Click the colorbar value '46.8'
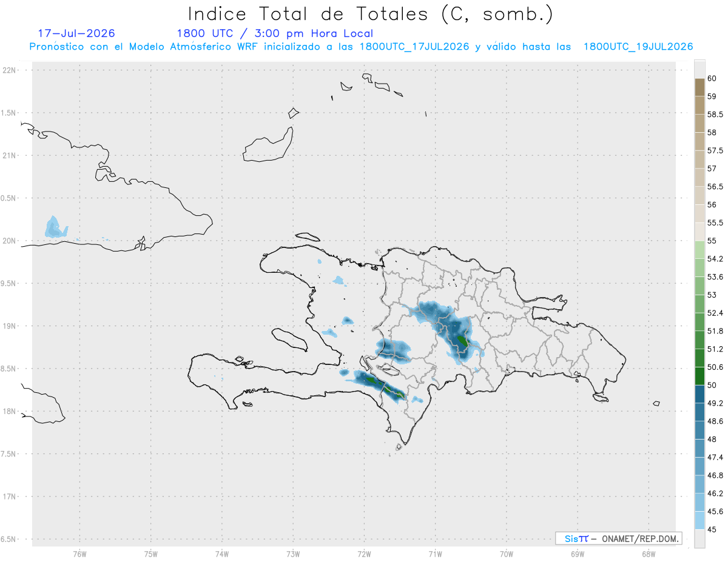Image resolution: width=728 pixels, height=562 pixels. pos(715,475)
